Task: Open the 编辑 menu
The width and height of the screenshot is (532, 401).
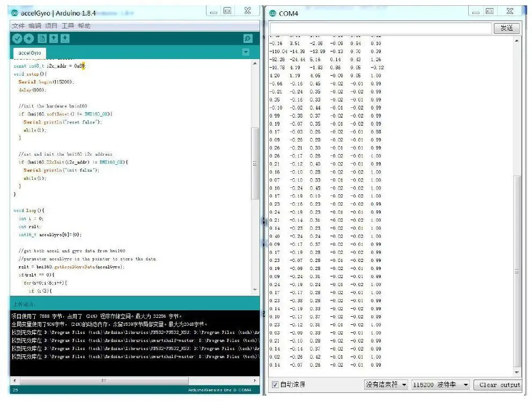Action: pos(35,26)
